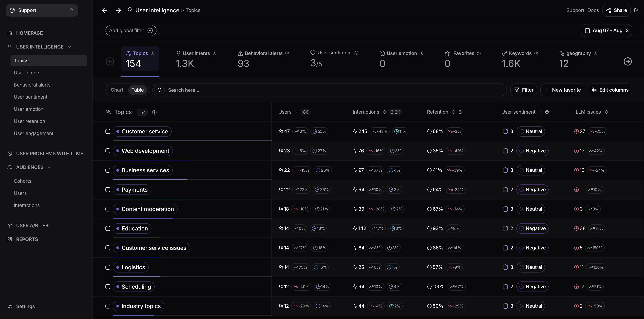Click the help icon next to Topics count
Image resolution: width=644 pixels, height=319 pixels.
click(154, 112)
